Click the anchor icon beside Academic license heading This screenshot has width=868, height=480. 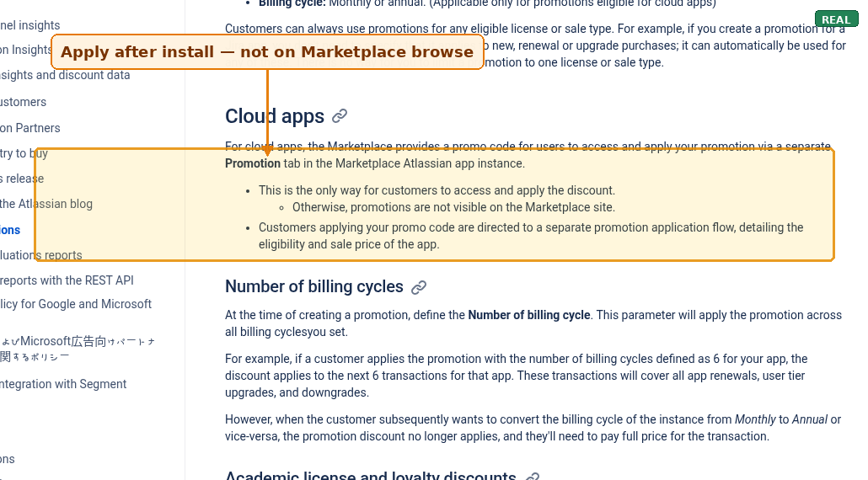[x=533, y=476]
